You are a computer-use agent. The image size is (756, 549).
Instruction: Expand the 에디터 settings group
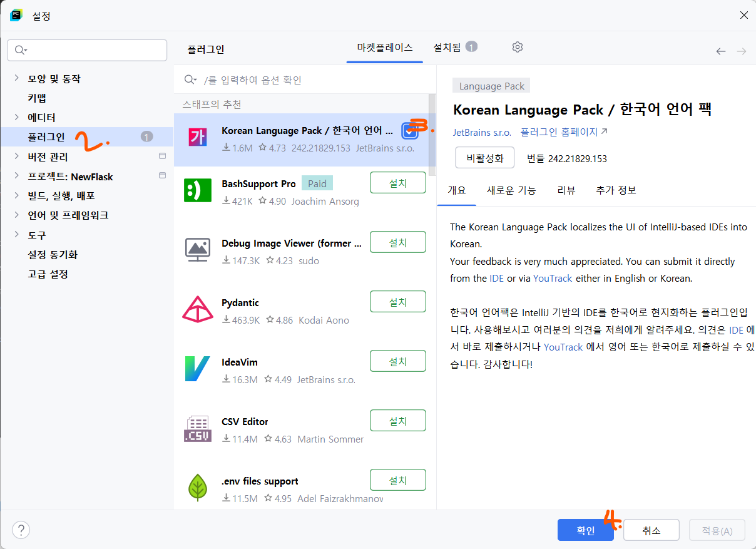[x=17, y=117]
